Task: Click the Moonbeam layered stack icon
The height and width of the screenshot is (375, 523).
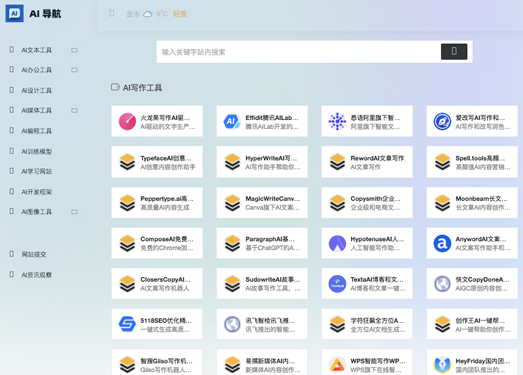Action: [442, 203]
